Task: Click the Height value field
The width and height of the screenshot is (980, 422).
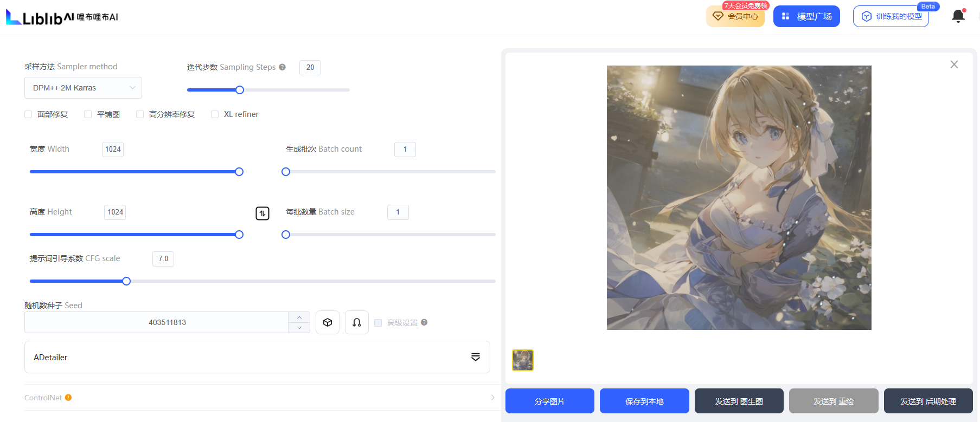Action: click(x=115, y=212)
